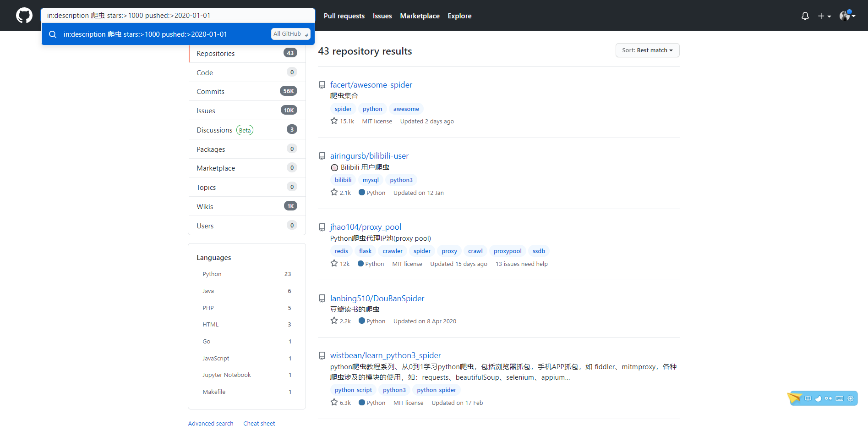Open the Sort: Best match dropdown
868x426 pixels.
[x=647, y=50]
